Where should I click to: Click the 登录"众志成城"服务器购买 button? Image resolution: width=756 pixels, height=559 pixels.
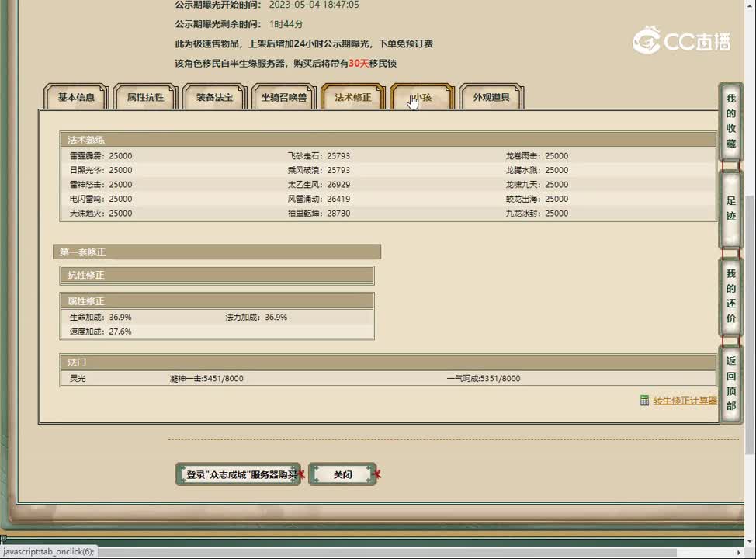(x=238, y=474)
